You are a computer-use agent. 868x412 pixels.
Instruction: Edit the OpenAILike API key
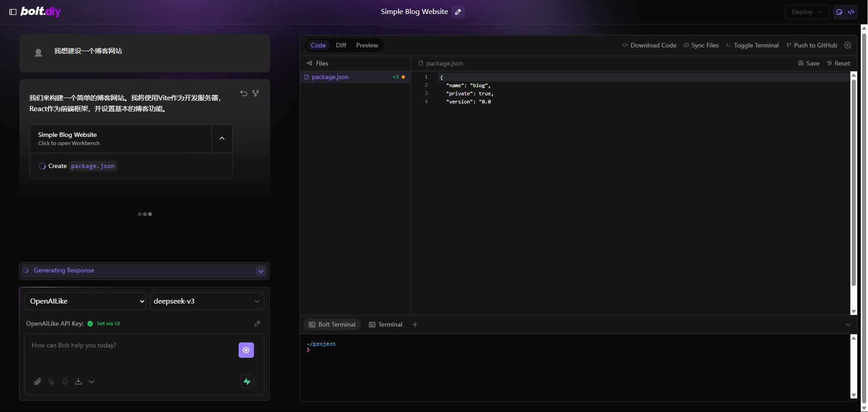257,324
